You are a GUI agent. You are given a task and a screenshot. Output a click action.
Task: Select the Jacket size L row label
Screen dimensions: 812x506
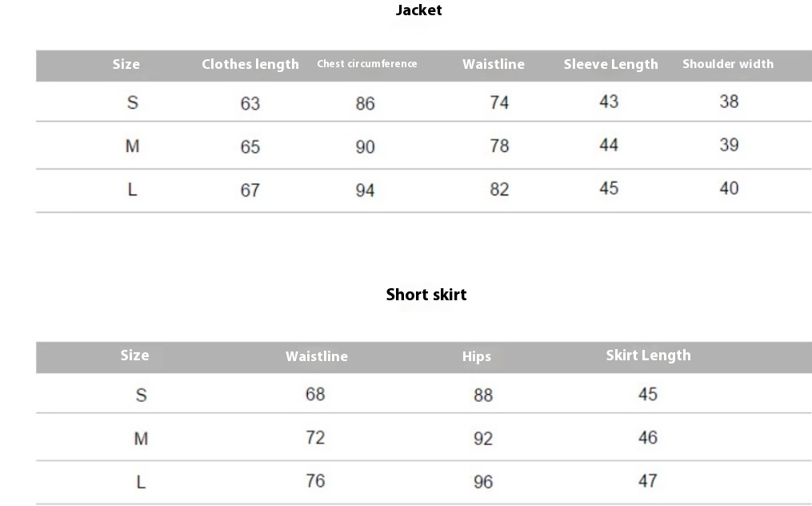click(x=133, y=190)
